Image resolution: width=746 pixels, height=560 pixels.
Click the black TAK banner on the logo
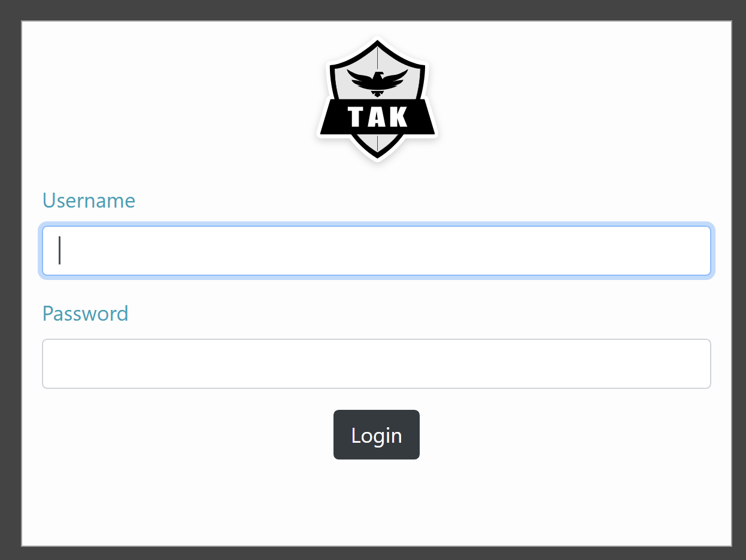point(377,117)
